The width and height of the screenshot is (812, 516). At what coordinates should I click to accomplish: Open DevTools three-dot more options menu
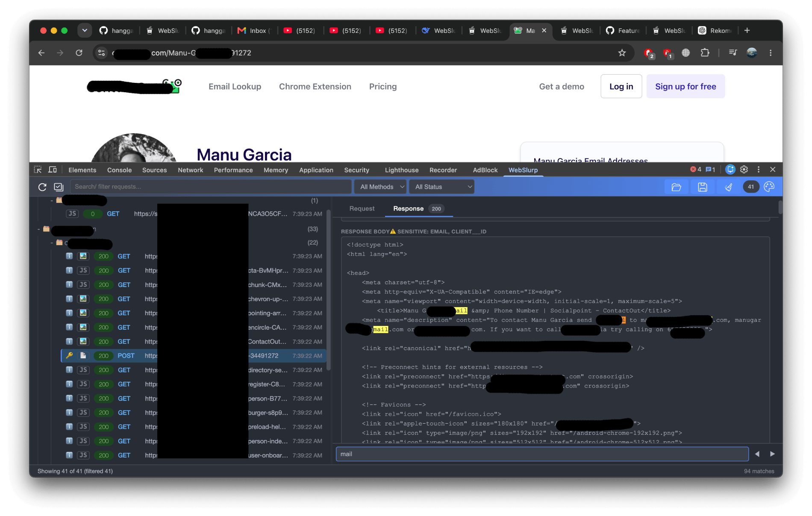pos(759,170)
